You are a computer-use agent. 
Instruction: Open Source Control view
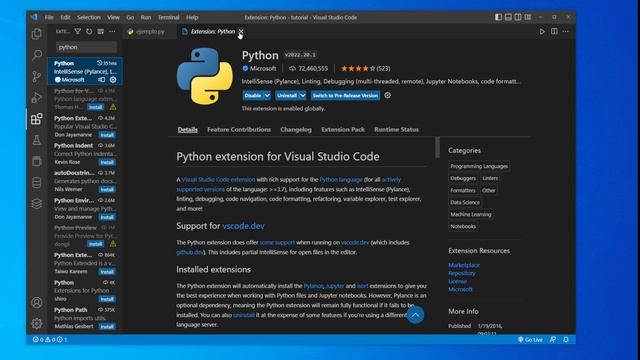(x=36, y=76)
